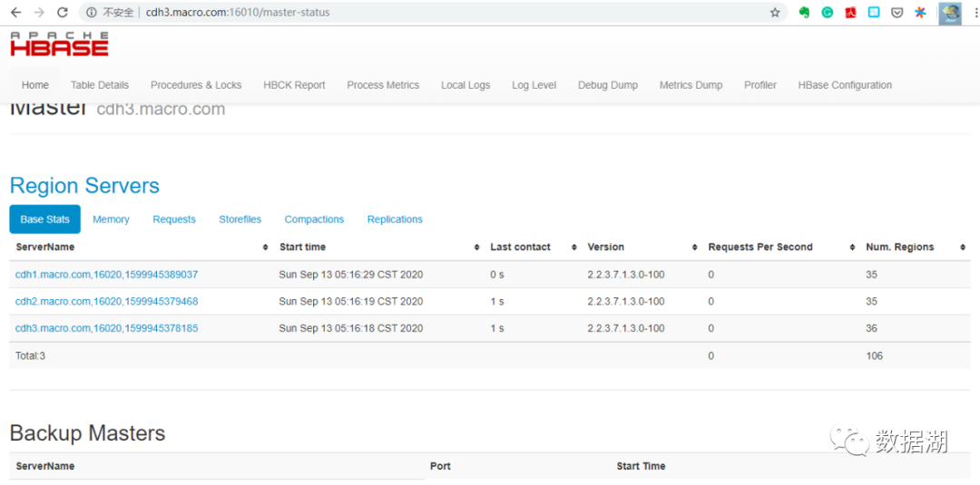Click region count '36'
Screen dimensions: 980x485
tap(871, 328)
